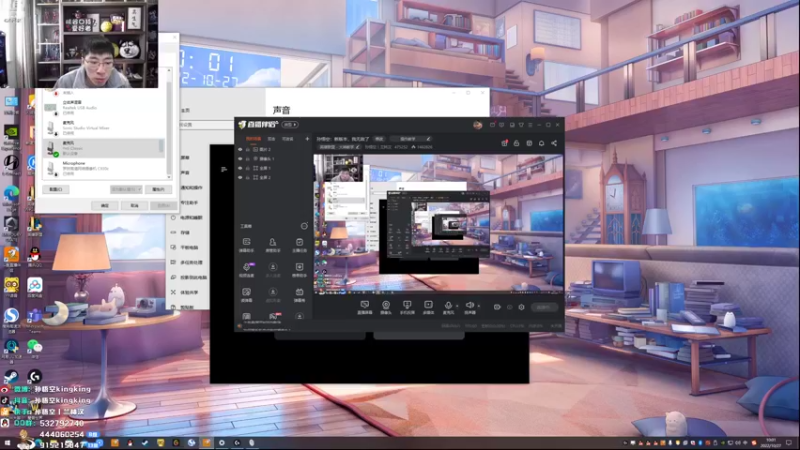Hide the 图片 2 source layer

pos(240,149)
